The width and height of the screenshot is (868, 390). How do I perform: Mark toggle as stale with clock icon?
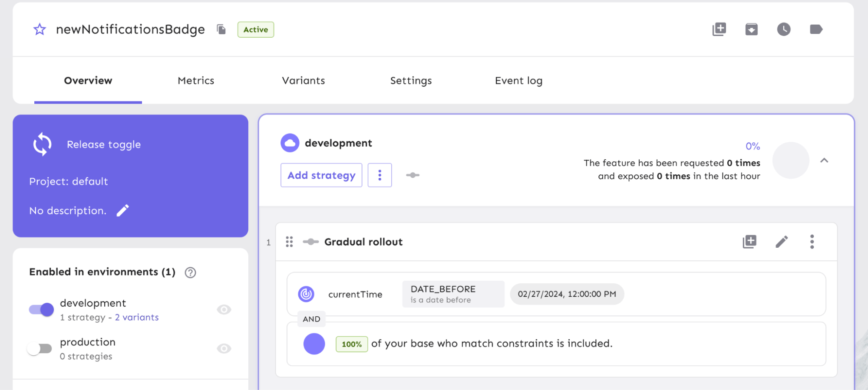783,29
